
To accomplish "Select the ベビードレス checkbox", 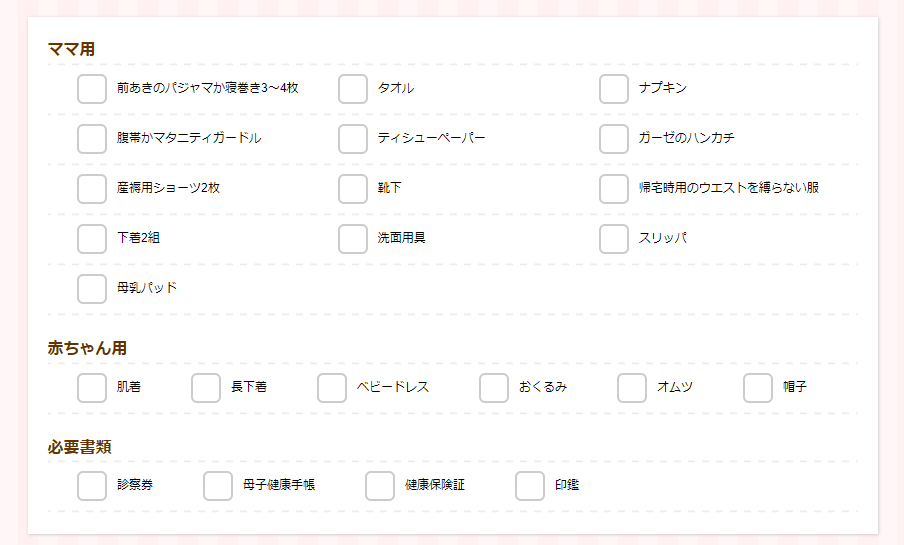I will pyautogui.click(x=332, y=388).
